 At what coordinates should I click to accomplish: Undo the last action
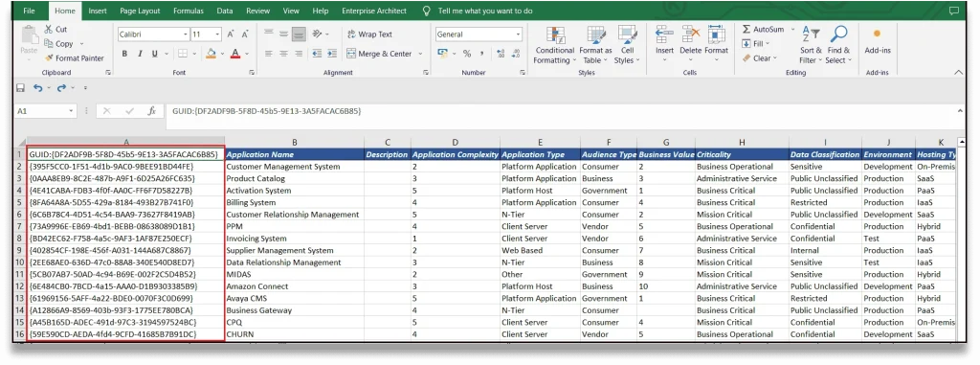38,88
